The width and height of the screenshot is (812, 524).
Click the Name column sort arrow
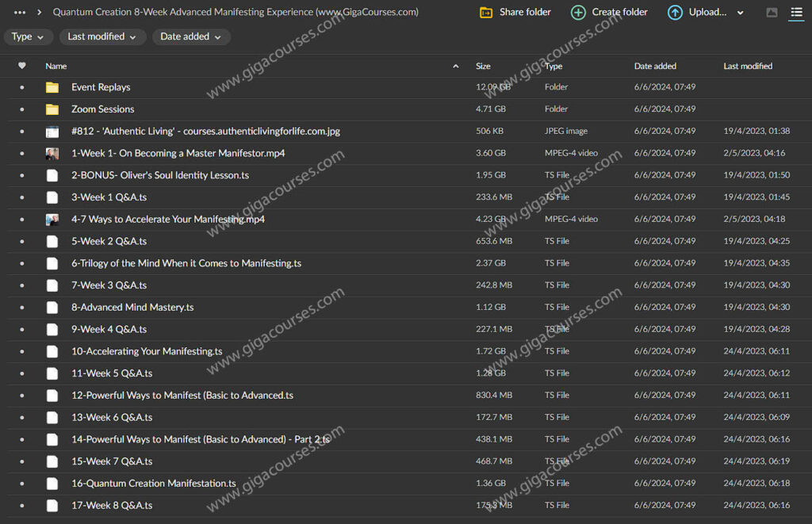[455, 67]
